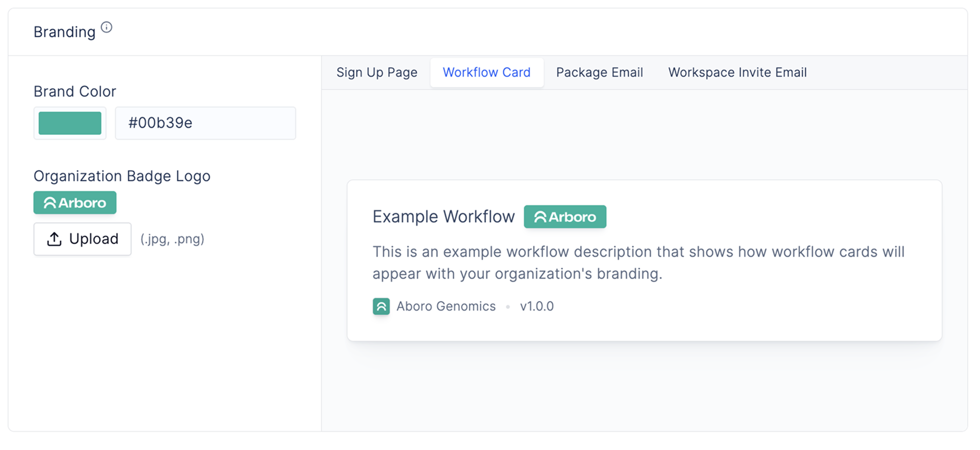The height and width of the screenshot is (450, 980).
Task: Select the Workflow Card tab
Action: [487, 73]
